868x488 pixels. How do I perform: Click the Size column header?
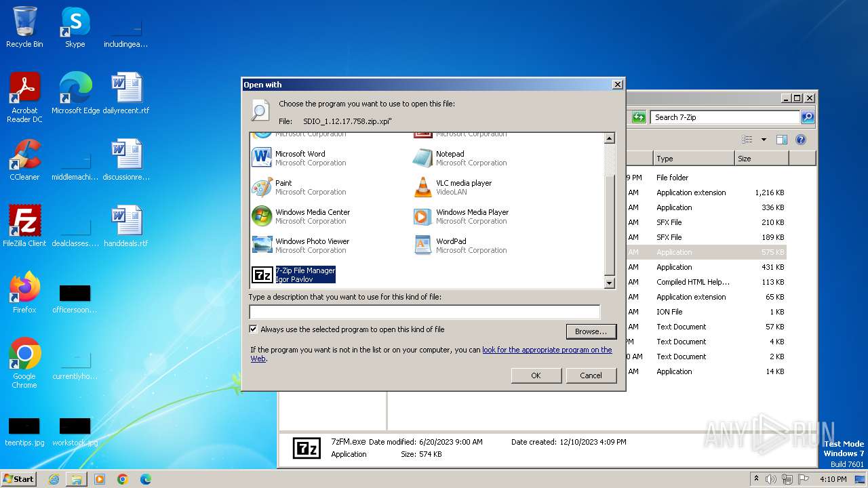click(x=762, y=159)
